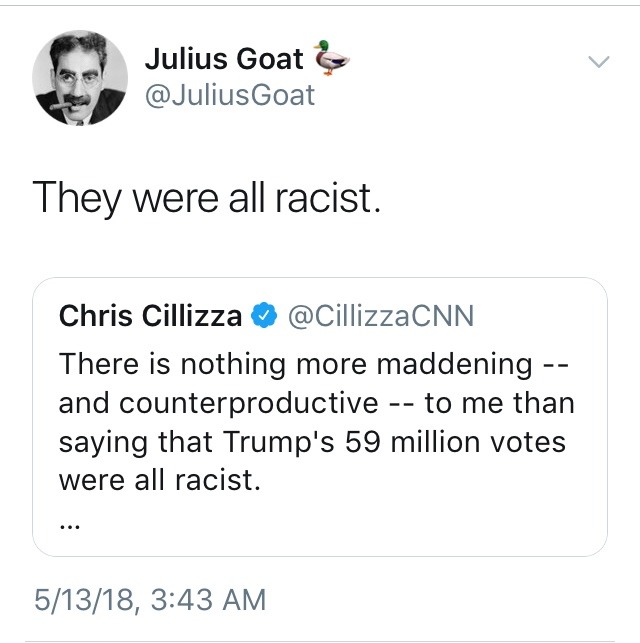Click "were all racist." in the quoted tweet

159,479
